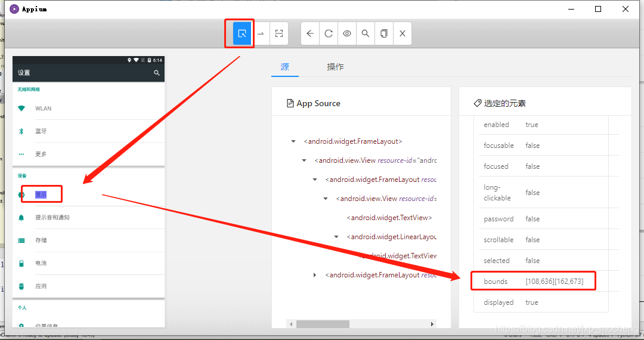Select the first android.widget.TextView node
Image resolution: width=644 pixels, height=340 pixels.
[389, 218]
